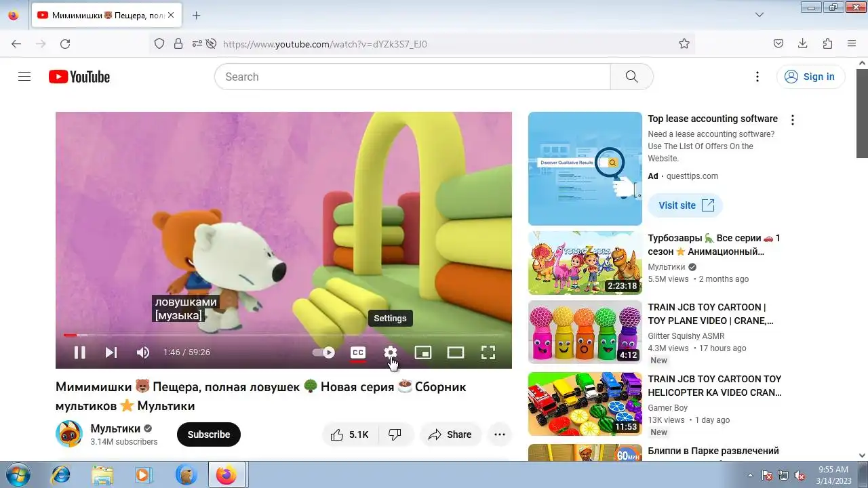Open Мультики channel name link

(115, 428)
